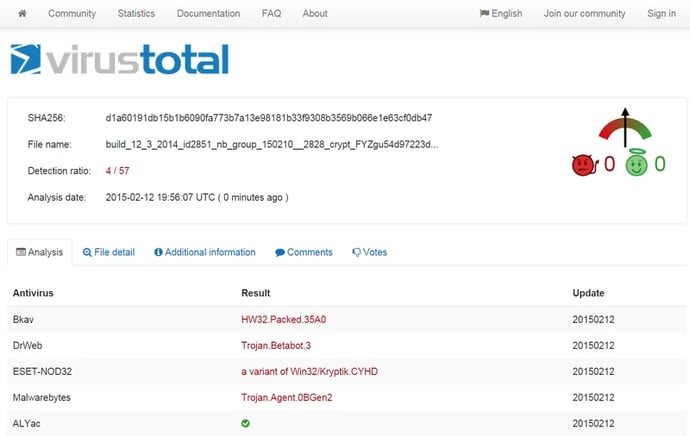Screen dimensions: 690x436
Task: Switch to the Additional information tab
Action: click(205, 252)
